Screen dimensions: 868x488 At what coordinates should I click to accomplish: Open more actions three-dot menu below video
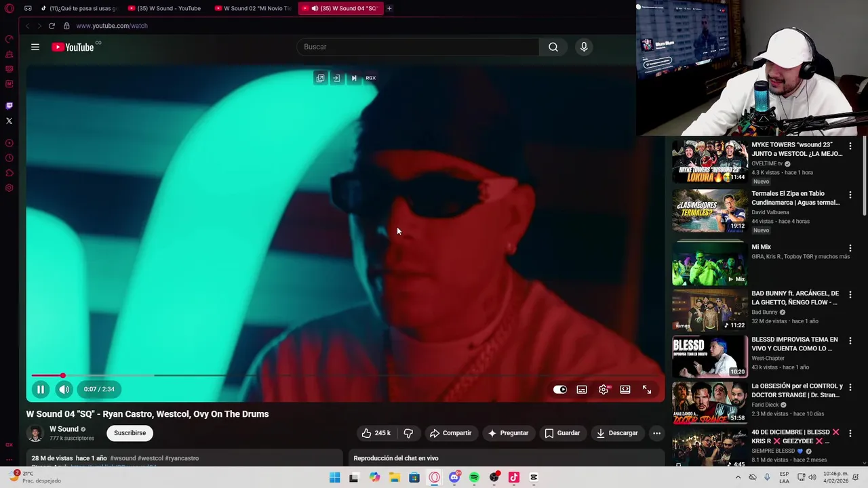pyautogui.click(x=656, y=433)
